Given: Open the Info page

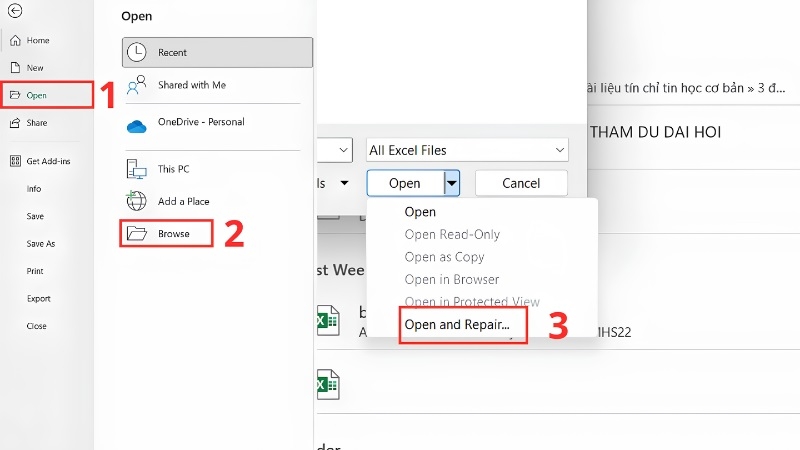Looking at the screenshot, I should [x=34, y=189].
